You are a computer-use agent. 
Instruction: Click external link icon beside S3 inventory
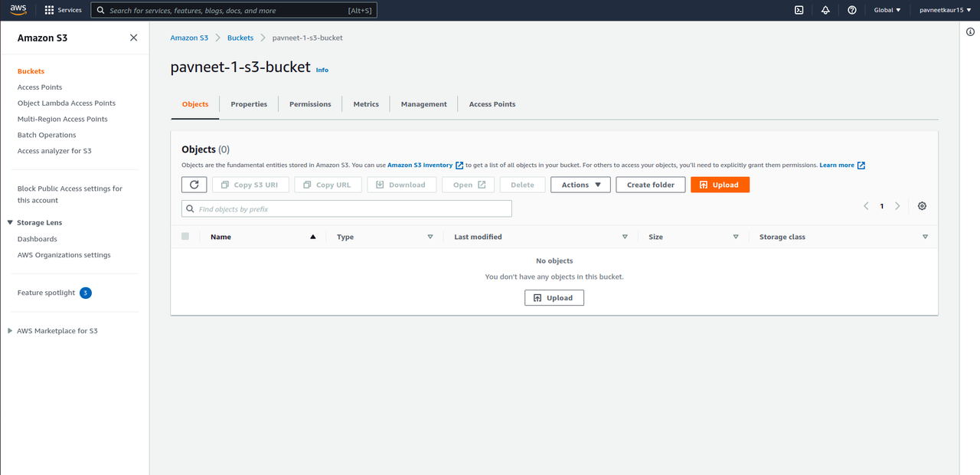tap(459, 165)
